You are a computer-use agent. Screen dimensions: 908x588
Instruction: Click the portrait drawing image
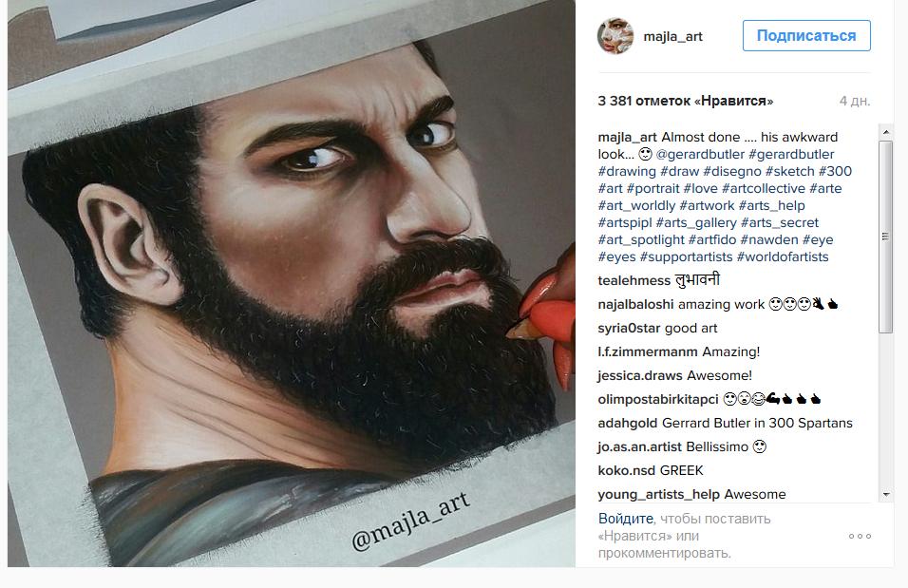click(292, 283)
